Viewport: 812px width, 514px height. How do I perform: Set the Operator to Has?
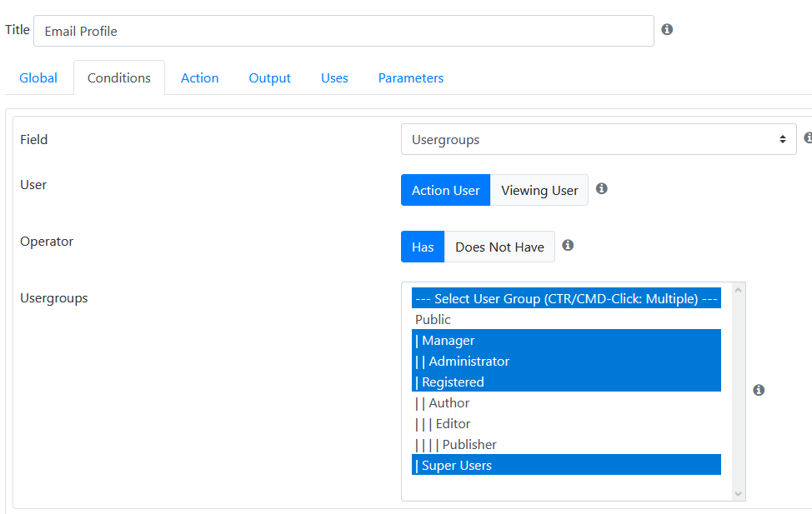pyautogui.click(x=423, y=247)
